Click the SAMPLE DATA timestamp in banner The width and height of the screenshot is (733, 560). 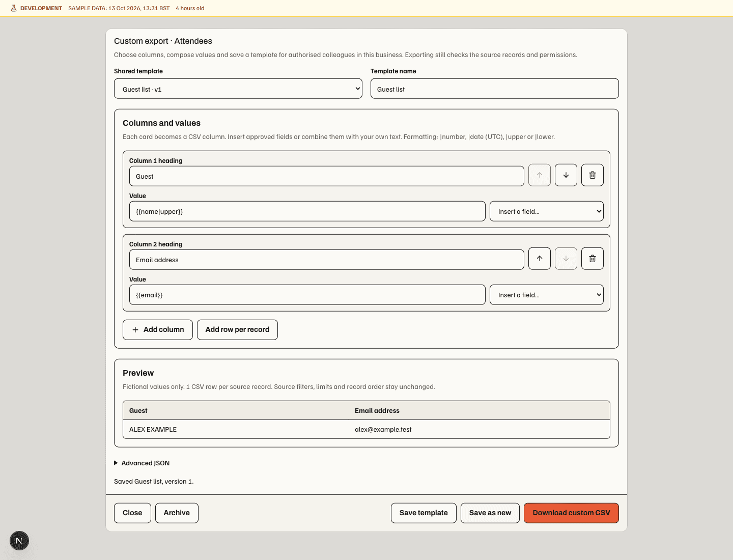119,8
